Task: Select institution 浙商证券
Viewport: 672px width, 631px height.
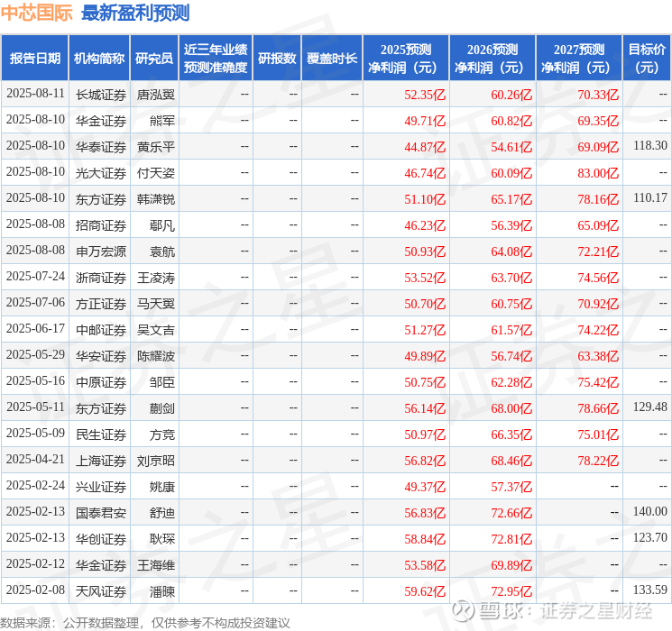Action: click(101, 277)
